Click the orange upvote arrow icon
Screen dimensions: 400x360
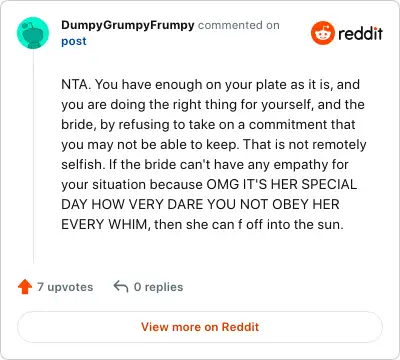pyautogui.click(x=25, y=287)
